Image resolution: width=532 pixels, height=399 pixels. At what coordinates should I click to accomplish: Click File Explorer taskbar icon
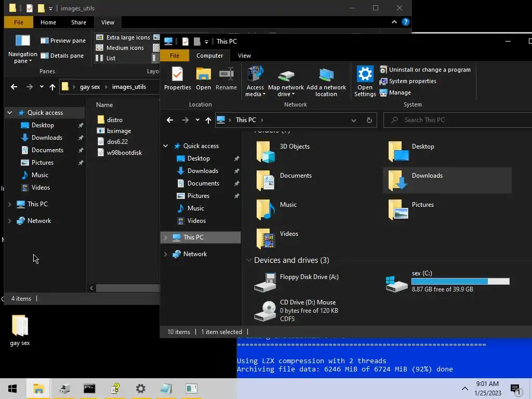pos(38,389)
